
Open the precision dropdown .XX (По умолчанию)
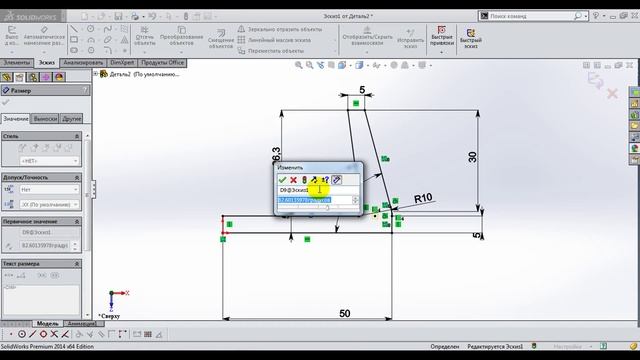[x=49, y=204]
